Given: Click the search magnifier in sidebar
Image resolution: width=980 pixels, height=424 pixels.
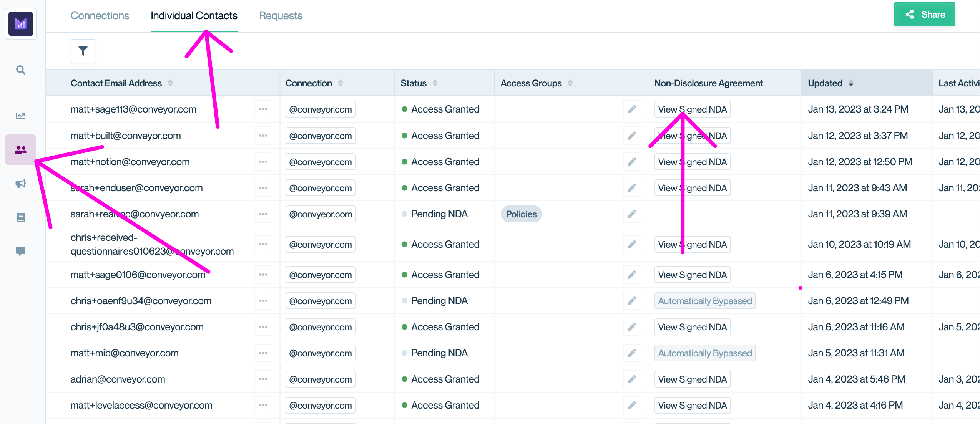Looking at the screenshot, I should pos(21,70).
